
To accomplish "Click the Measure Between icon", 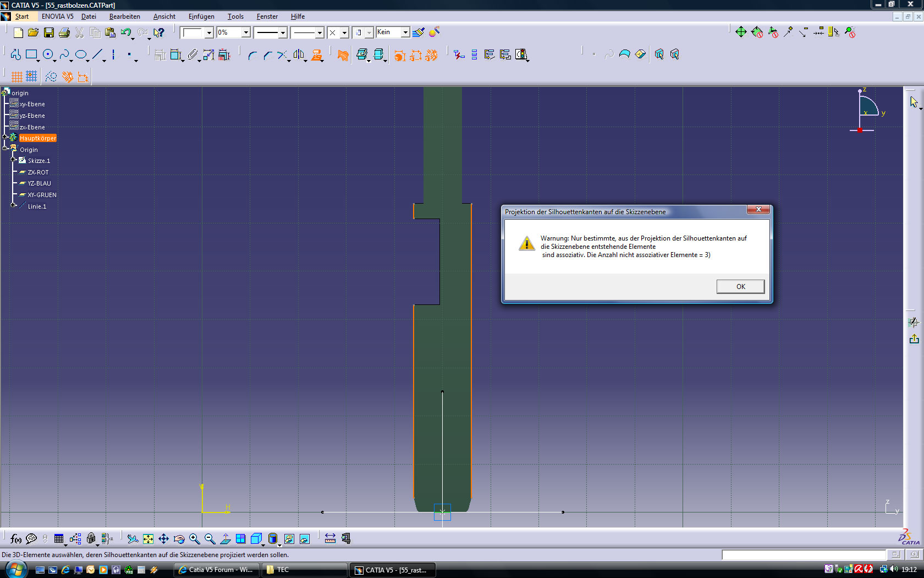I will pos(330,539).
